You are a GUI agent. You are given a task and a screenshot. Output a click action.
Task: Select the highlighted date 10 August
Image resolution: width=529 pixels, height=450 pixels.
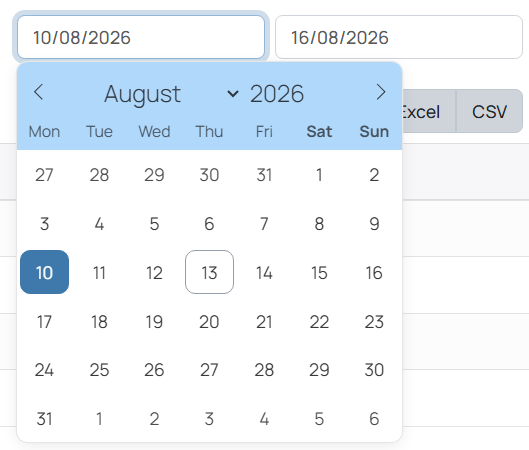(45, 272)
